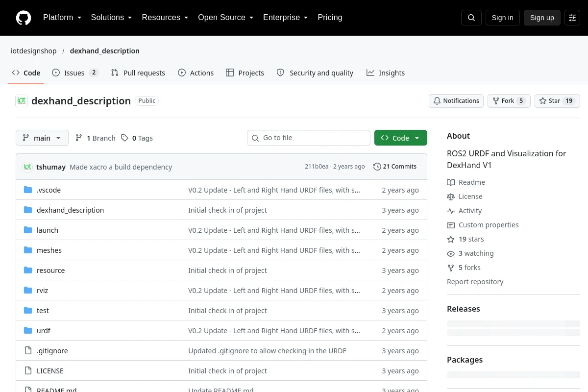Click the Releases heading link

pos(464,309)
